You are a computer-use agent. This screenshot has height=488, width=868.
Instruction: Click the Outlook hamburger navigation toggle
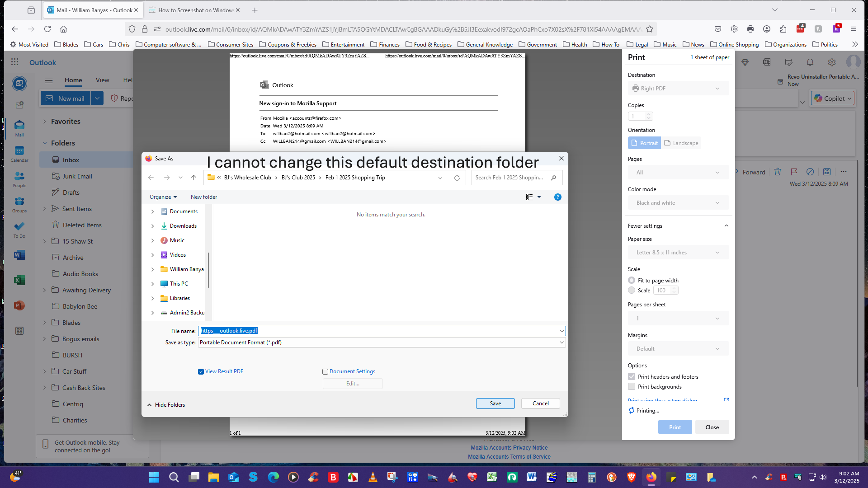click(x=49, y=80)
